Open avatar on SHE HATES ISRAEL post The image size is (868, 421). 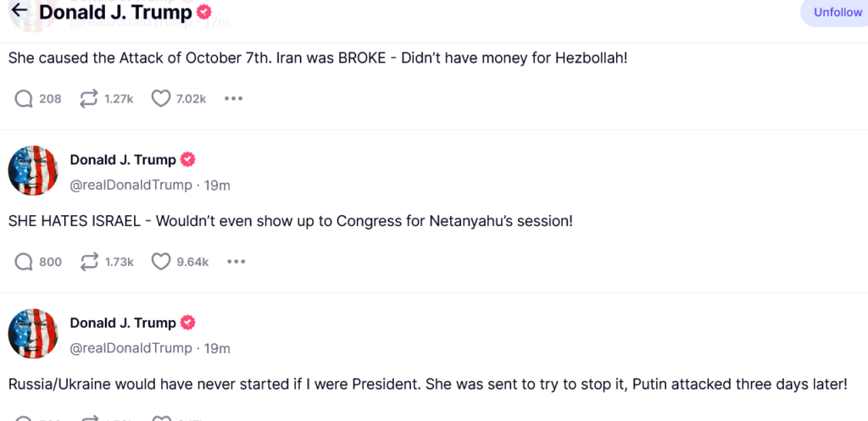(33, 170)
